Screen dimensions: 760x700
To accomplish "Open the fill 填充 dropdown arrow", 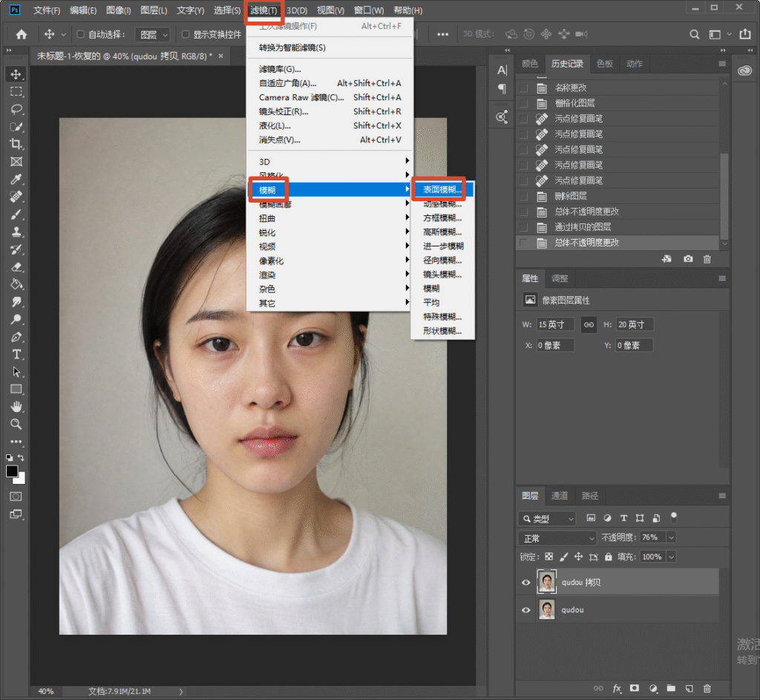I will (671, 557).
